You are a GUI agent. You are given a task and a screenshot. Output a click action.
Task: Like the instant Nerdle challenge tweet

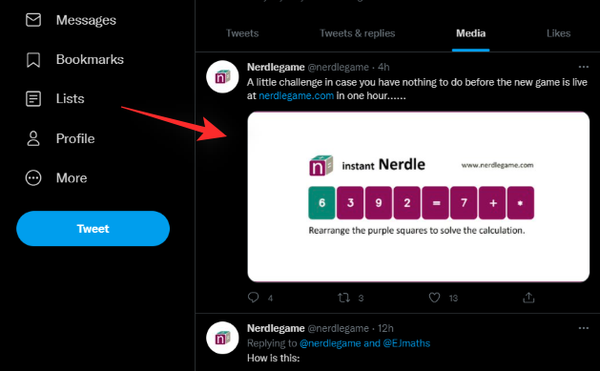point(434,298)
